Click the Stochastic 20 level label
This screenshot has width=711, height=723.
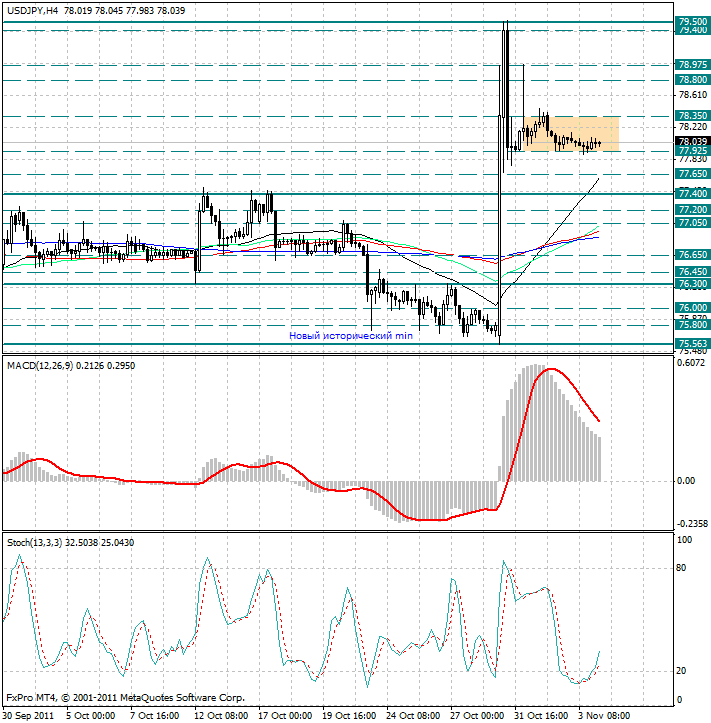(x=681, y=671)
